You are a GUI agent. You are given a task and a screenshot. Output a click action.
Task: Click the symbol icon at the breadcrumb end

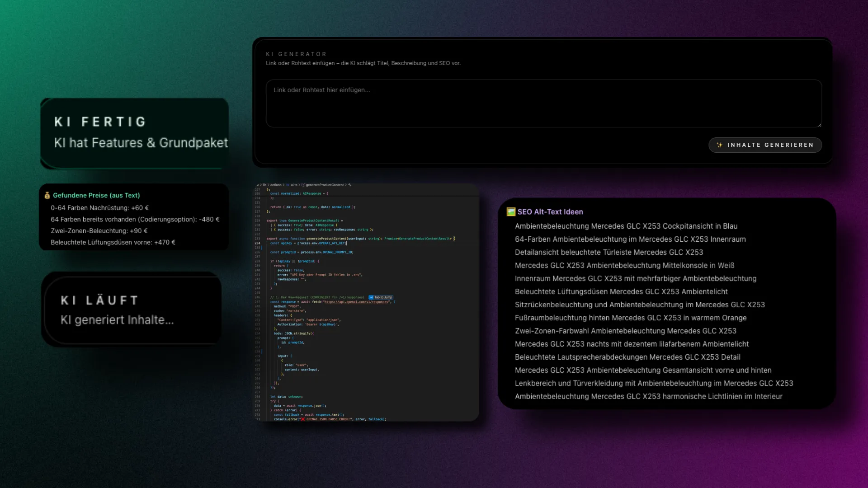click(x=350, y=185)
